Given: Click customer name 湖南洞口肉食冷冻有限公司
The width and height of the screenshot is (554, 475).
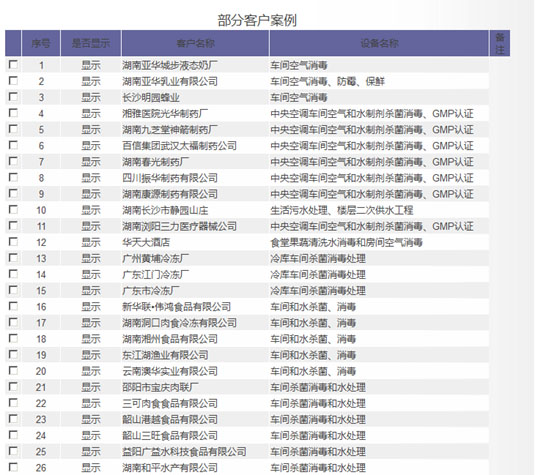Looking at the screenshot, I should 179,323.
